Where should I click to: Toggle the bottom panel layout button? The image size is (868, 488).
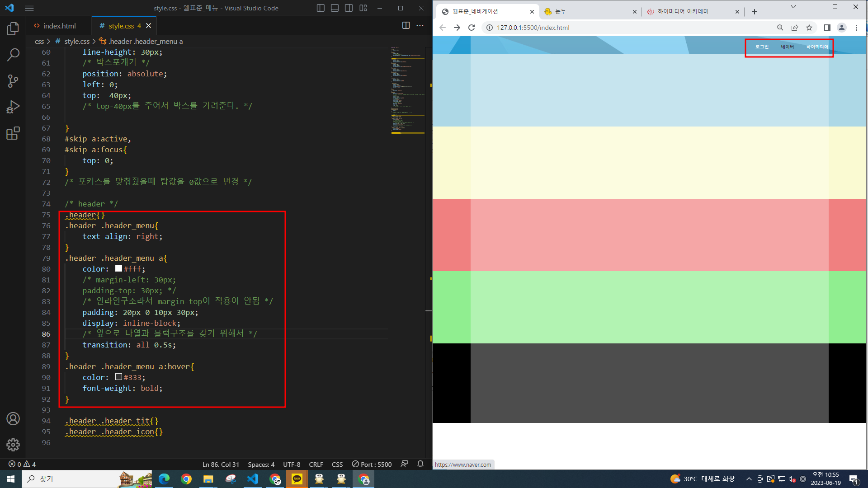click(x=335, y=8)
